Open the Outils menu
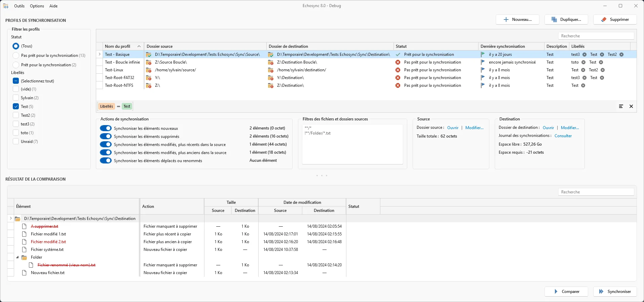The height and width of the screenshot is (302, 644). point(19,6)
